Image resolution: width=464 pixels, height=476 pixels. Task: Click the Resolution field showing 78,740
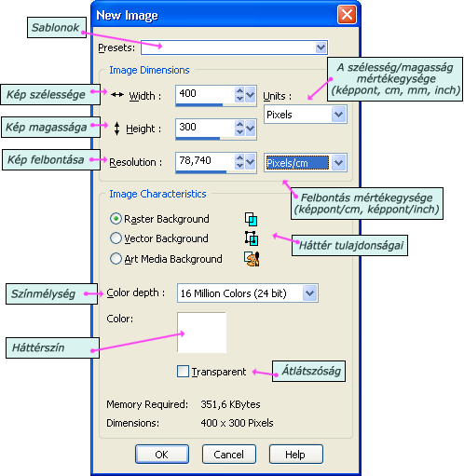205,161
